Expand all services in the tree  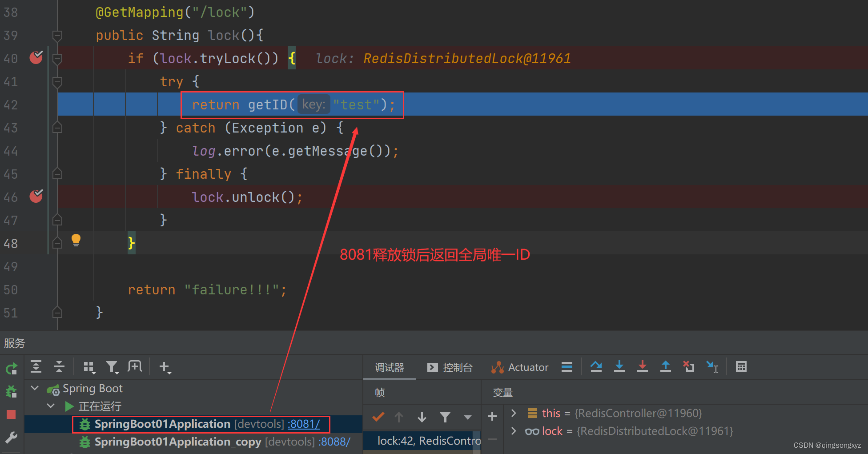[36, 367]
